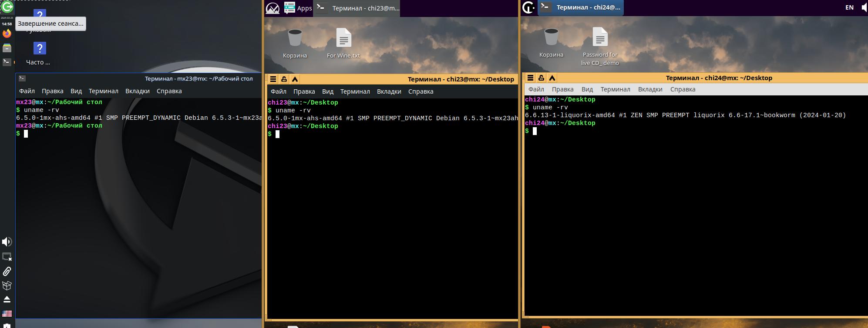Click the padlock icon on chi24 terminal title bar
Screen dimensions: 868x328
point(541,78)
